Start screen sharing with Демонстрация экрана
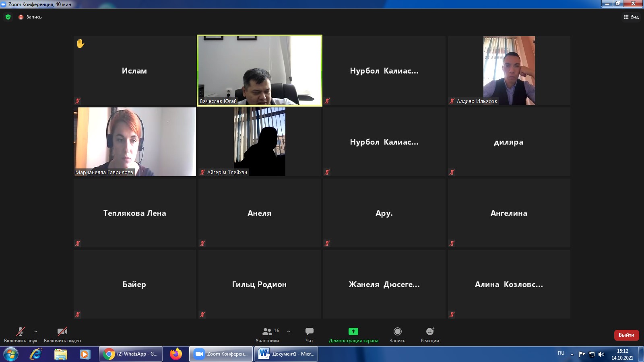 coord(353,335)
